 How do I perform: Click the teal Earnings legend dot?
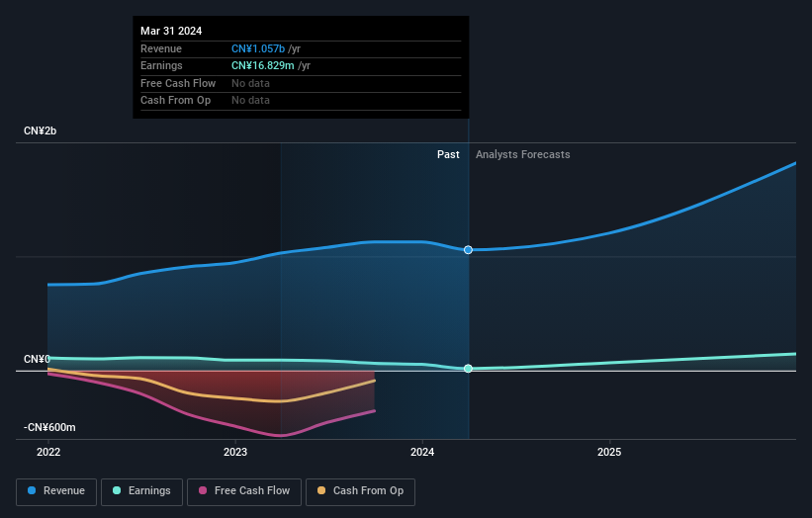point(117,490)
